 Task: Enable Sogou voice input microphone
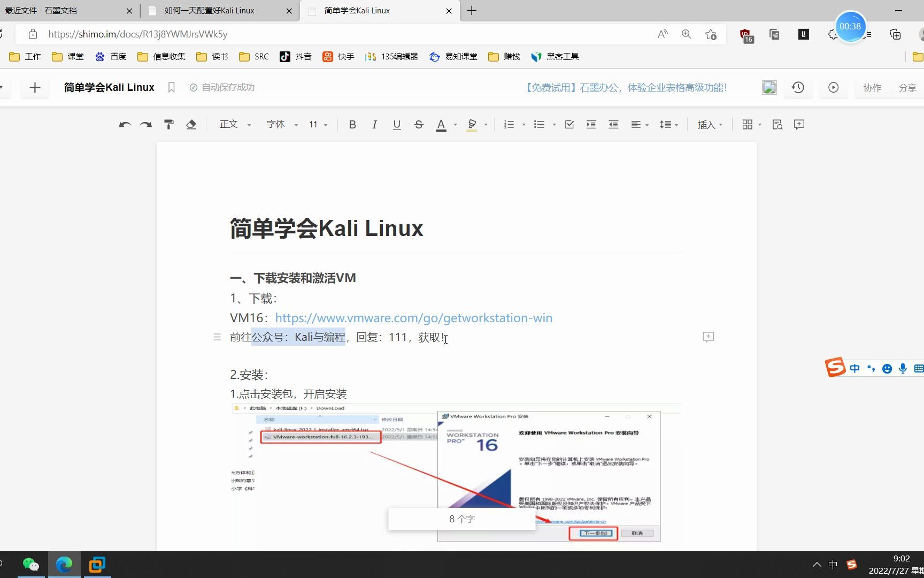pyautogui.click(x=903, y=368)
